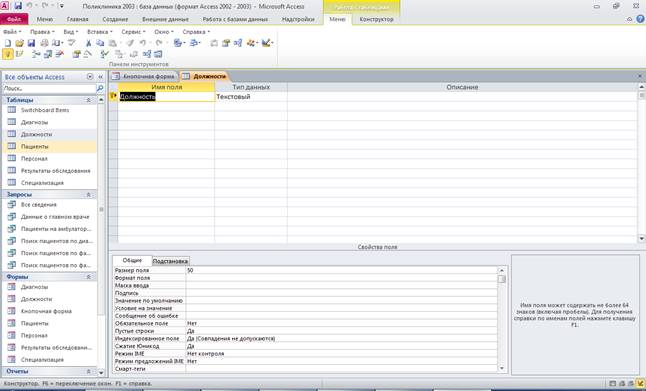Click the navigation pane scroll-down arrow
The height and width of the screenshot is (391, 646).
[x=101, y=372]
